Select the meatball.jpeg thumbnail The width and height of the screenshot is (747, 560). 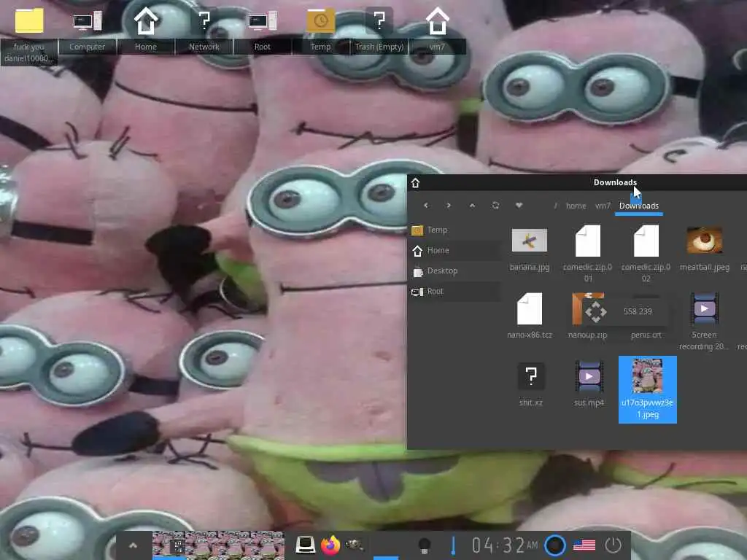pos(705,249)
